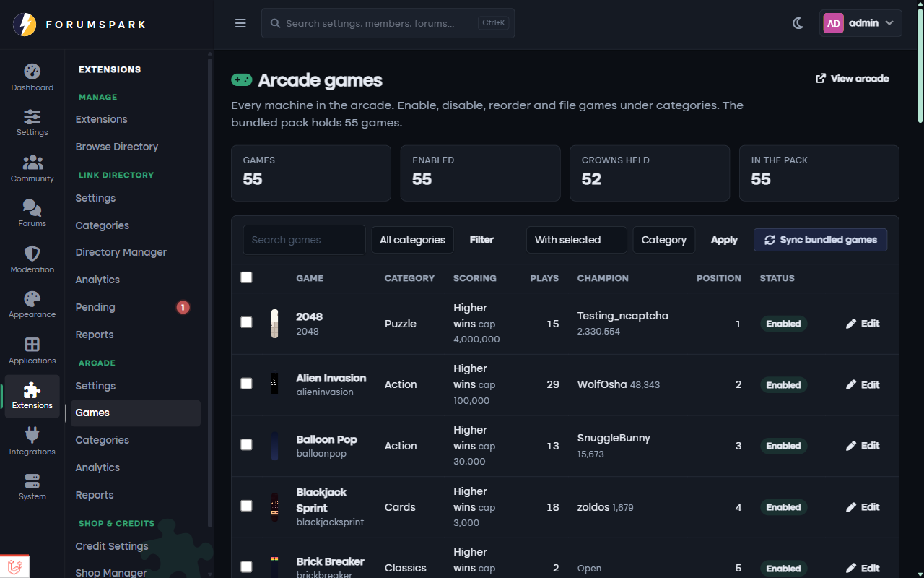Tick the checkbox for Alien Invasion

(x=246, y=383)
